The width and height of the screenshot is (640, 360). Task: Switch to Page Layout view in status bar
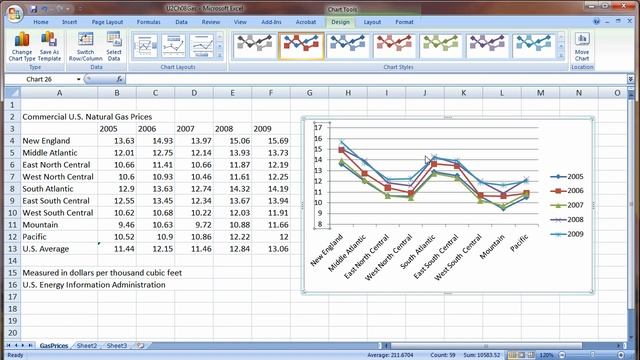click(522, 356)
